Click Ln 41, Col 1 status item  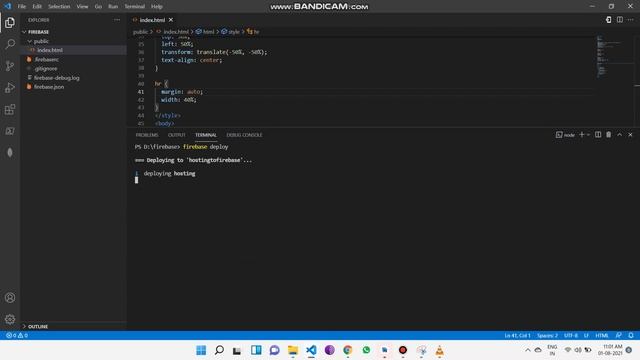[517, 335]
